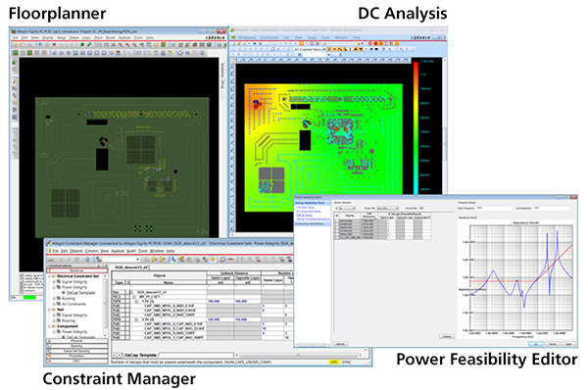Image resolution: width=588 pixels, height=390 pixels.
Task: Click the print icon in Constraint Manager toolbar
Action: click(51, 260)
